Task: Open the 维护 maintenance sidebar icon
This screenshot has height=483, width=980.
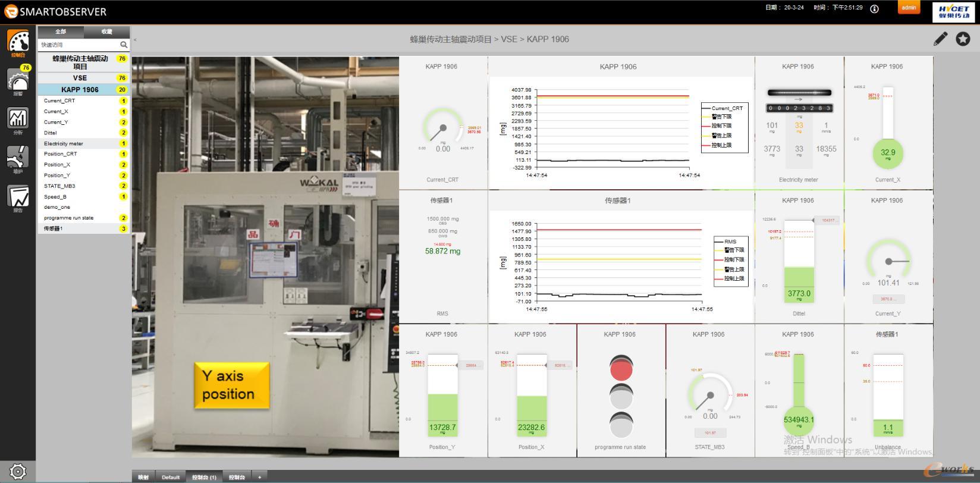Action: pos(18,159)
